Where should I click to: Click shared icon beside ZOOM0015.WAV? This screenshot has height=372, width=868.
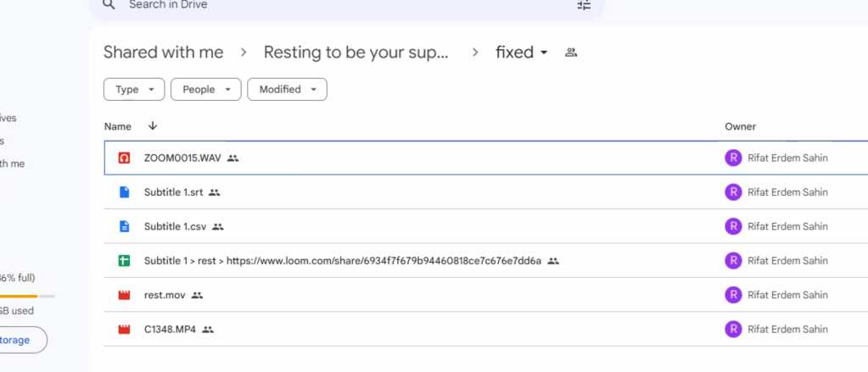233,158
